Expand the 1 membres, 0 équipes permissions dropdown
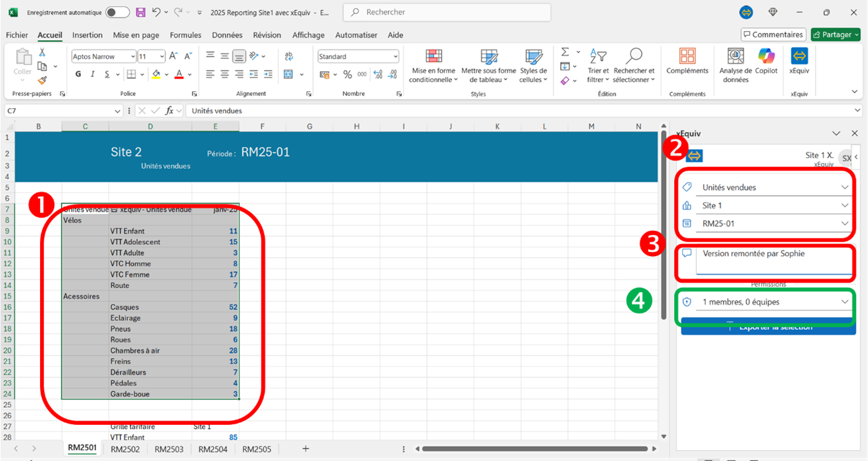This screenshot has width=868, height=461. [x=844, y=301]
